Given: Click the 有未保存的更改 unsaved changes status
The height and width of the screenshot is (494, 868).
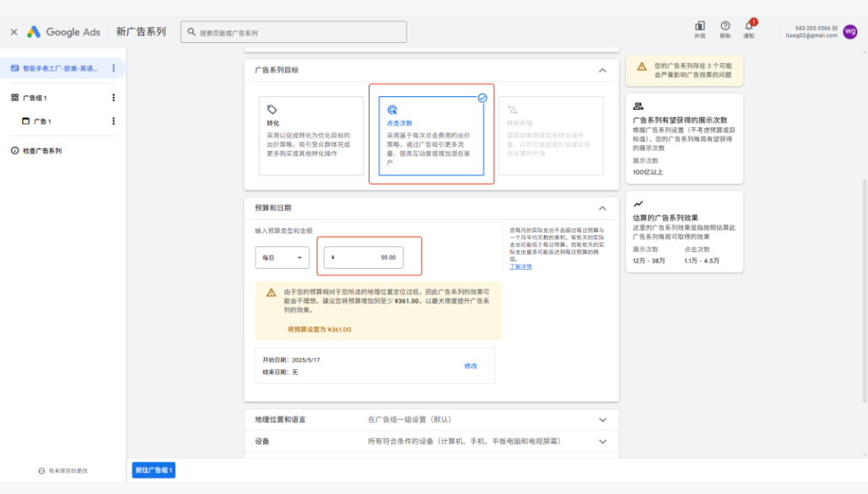Looking at the screenshot, I should click(63, 470).
